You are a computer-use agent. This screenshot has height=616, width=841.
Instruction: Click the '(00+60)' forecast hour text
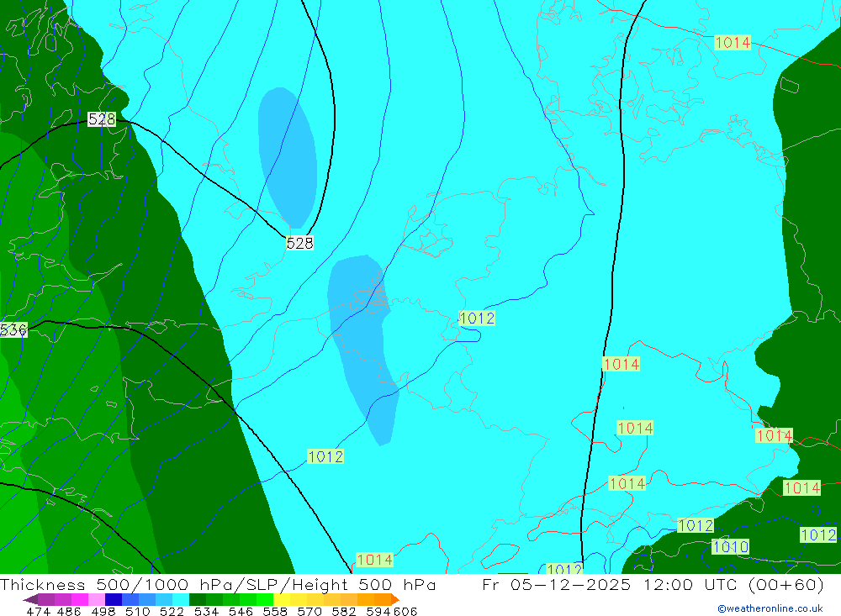tap(785, 584)
